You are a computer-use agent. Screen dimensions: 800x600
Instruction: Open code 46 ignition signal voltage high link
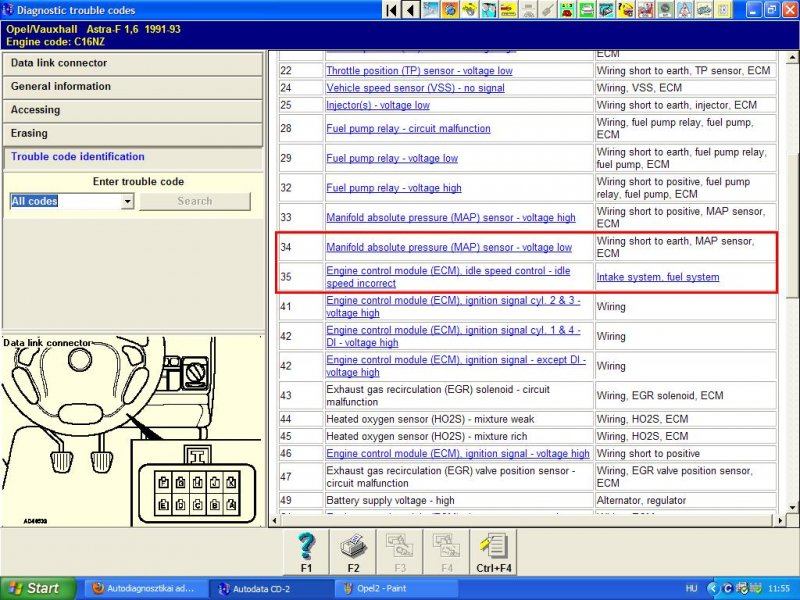pos(458,454)
